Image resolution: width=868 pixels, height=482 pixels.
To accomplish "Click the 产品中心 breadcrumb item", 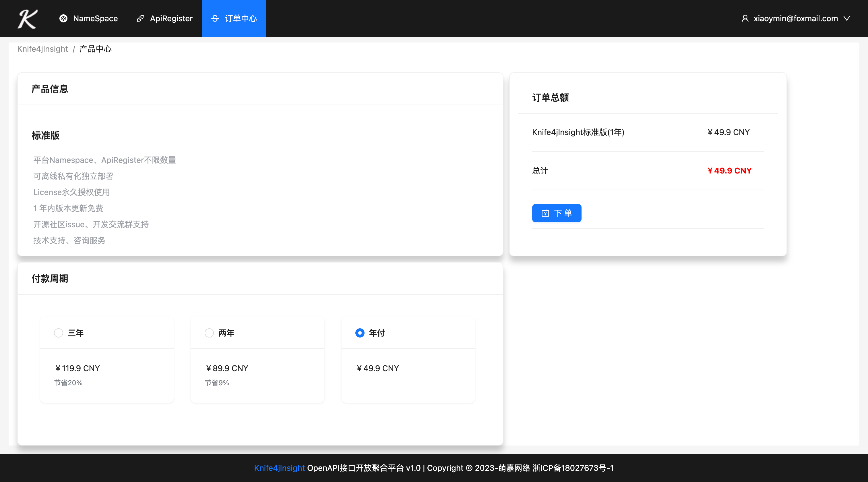I will point(95,49).
